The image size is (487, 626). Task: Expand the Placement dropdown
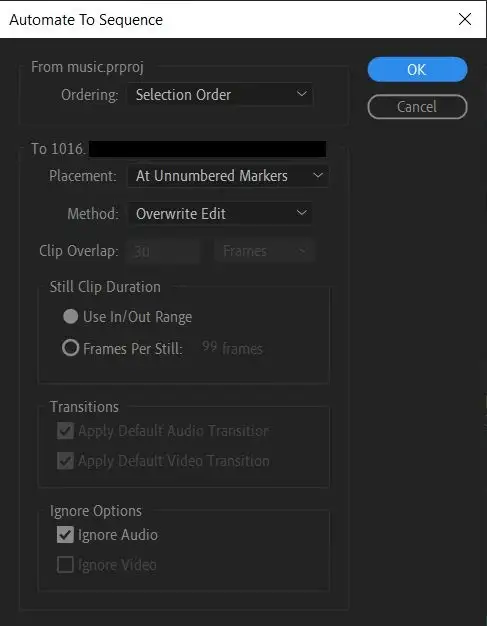(228, 176)
